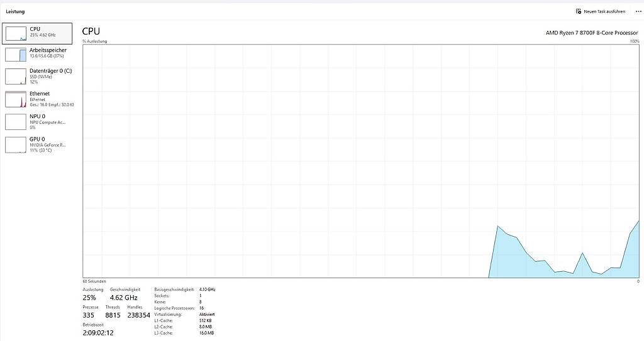The width and height of the screenshot is (644, 341).
Task: Click the Threads count 8815
Action: tap(113, 315)
